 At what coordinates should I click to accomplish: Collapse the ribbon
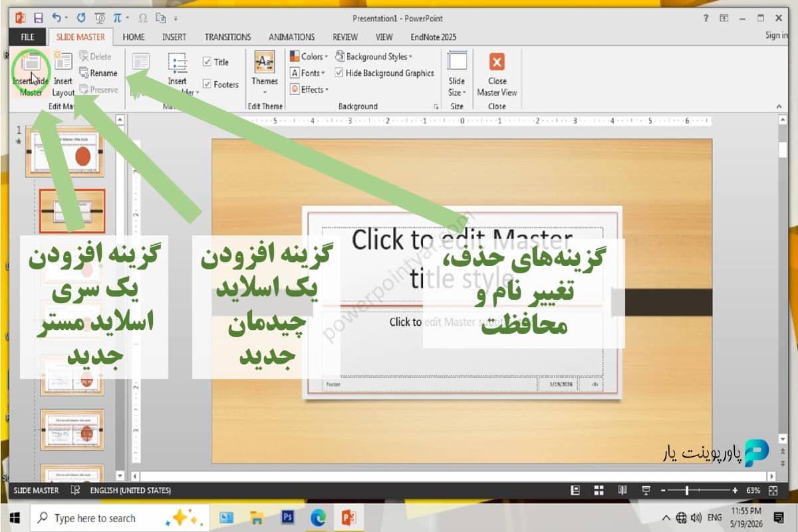point(779,106)
